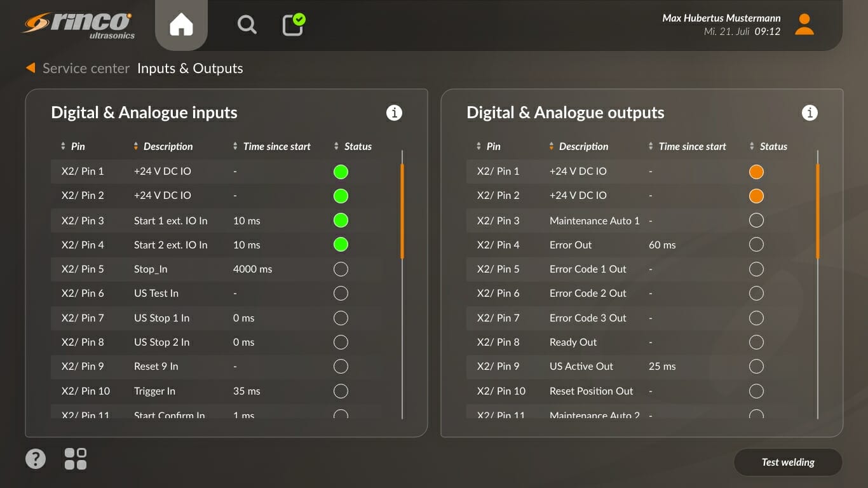Open the user profile icon
The width and height of the screenshot is (868, 488).
point(804,25)
